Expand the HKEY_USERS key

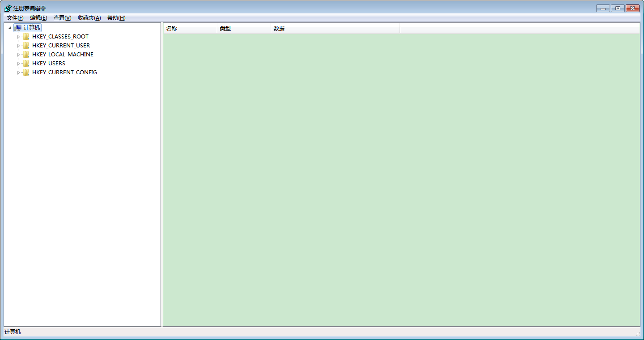18,64
